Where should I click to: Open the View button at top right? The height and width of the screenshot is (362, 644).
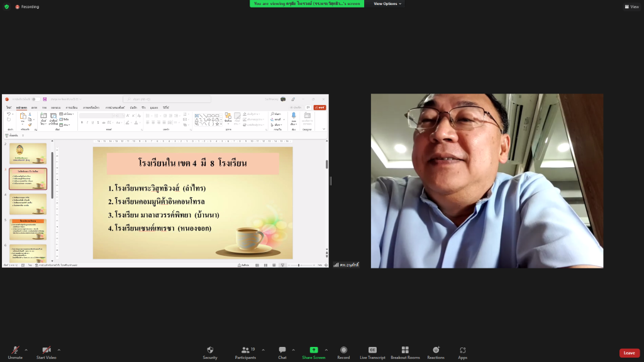coord(631,6)
